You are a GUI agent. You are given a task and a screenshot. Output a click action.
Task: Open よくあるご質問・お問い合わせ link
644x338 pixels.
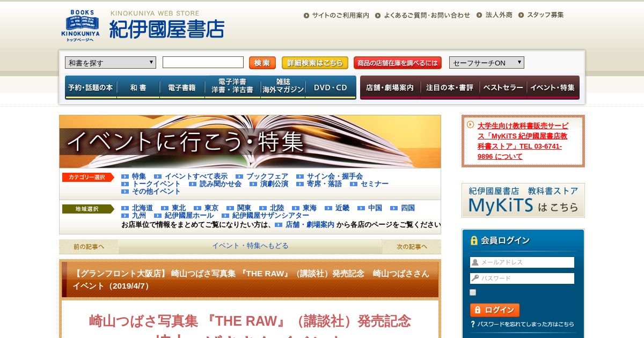coord(427,15)
